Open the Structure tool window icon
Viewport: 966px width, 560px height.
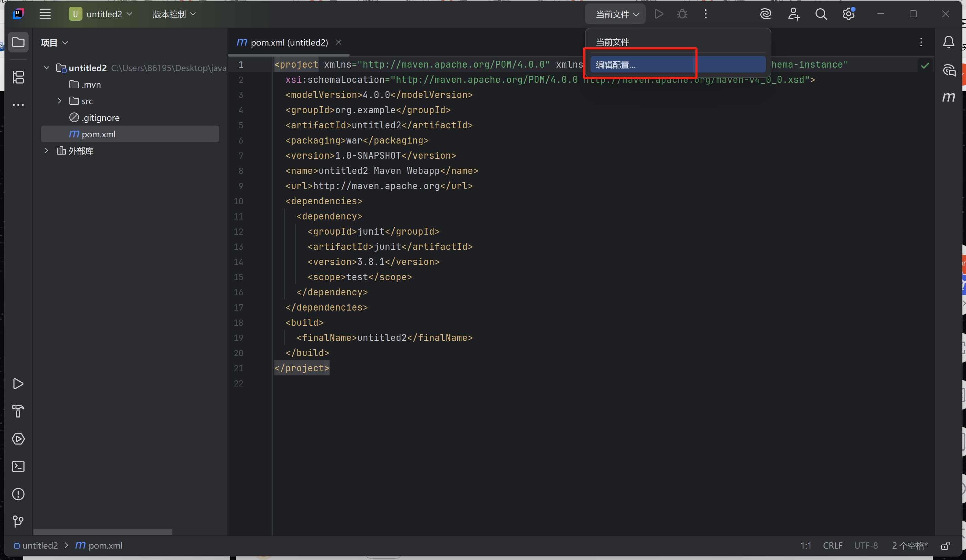point(18,77)
